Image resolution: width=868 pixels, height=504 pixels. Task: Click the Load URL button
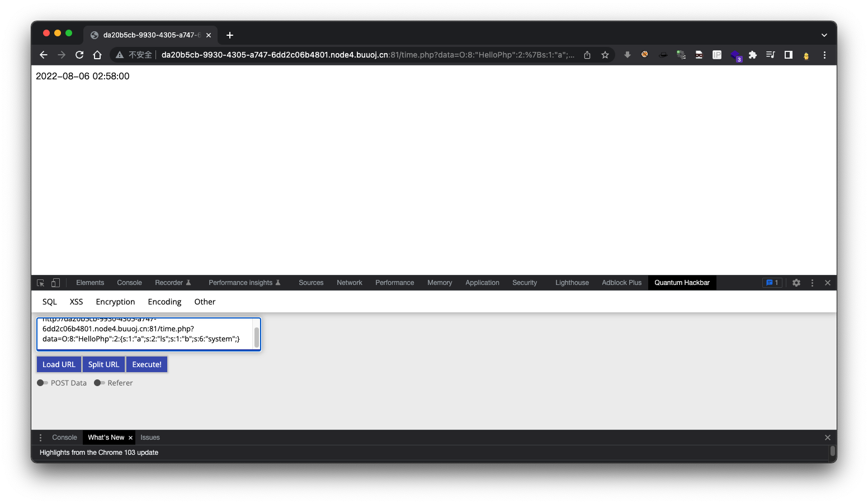tap(59, 364)
